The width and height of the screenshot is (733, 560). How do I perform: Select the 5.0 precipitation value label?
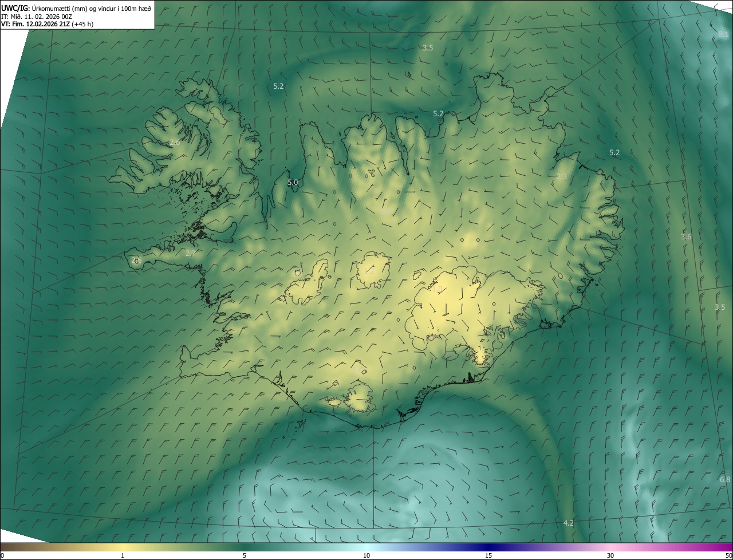293,183
